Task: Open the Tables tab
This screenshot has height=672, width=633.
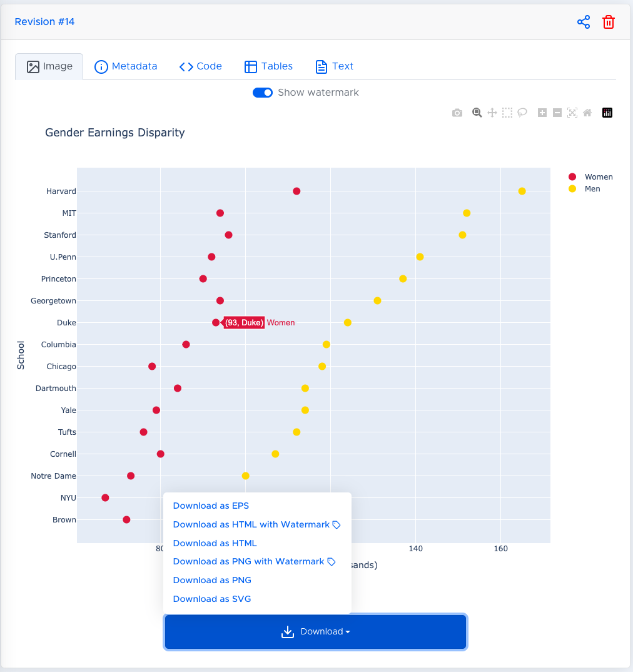Action: (x=268, y=66)
